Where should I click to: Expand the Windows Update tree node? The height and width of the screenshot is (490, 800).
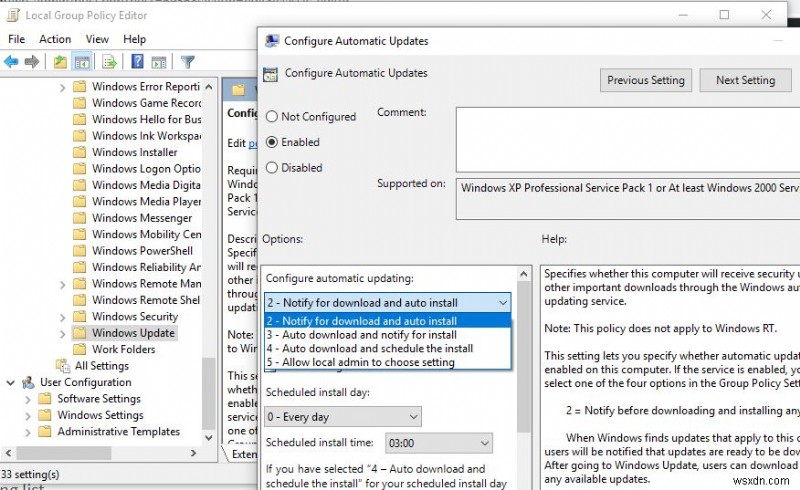coord(62,334)
